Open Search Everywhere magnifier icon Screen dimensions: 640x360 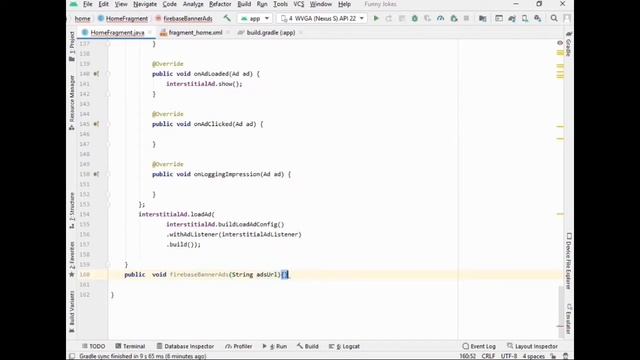point(554,18)
